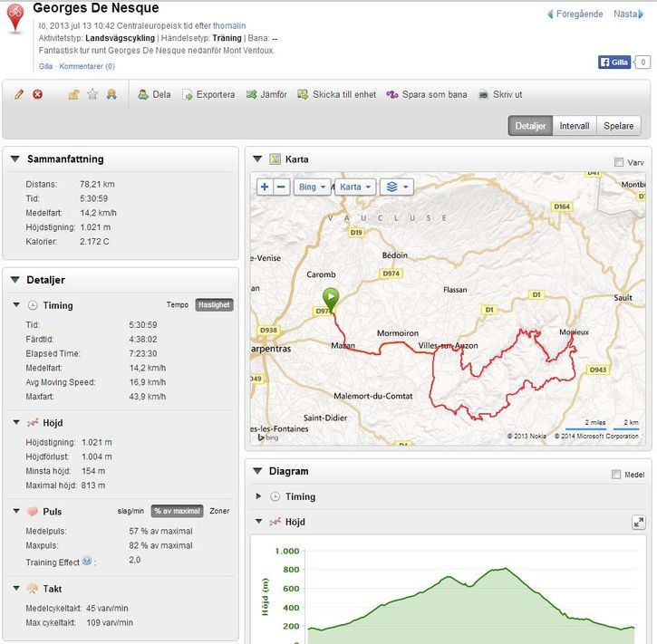Collapse the Sammanfattning panel
The height and width of the screenshot is (644, 657).
click(x=15, y=159)
